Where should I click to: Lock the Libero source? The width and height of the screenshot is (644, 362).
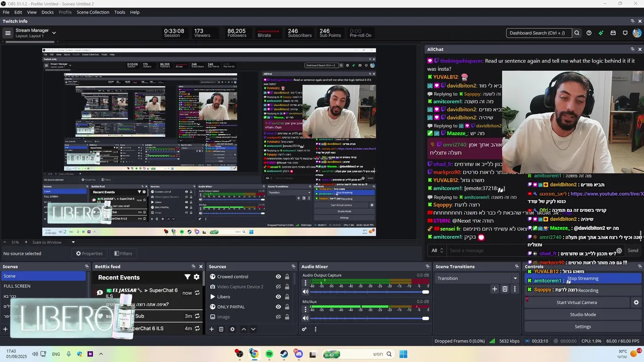point(287,297)
